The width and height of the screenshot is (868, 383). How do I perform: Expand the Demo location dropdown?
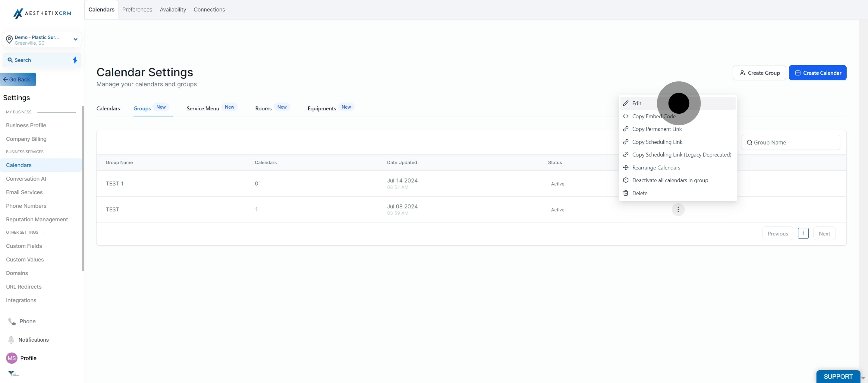point(75,40)
